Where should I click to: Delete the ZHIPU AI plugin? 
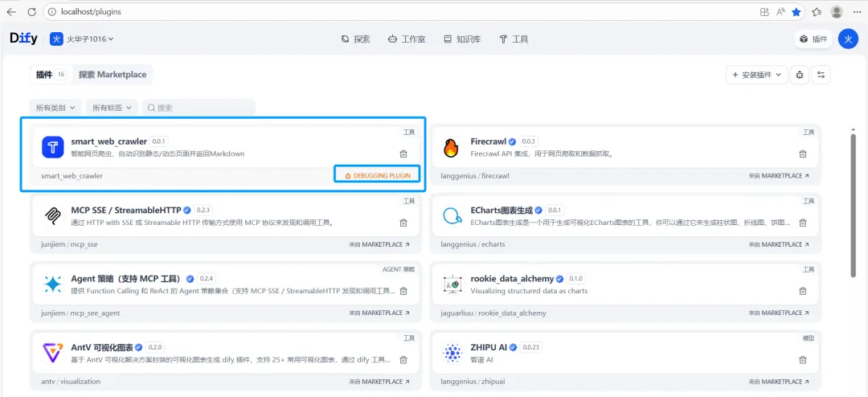803,359
